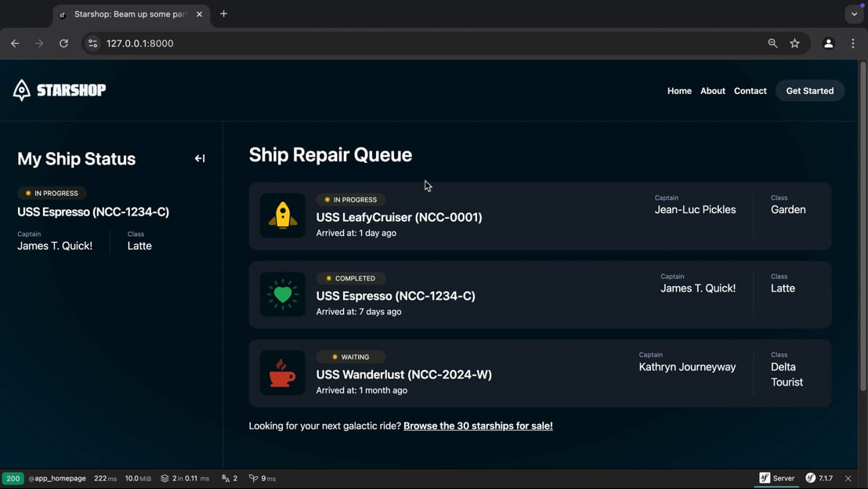Click the green heart ship icon
The height and width of the screenshot is (489, 868).
[x=283, y=294]
